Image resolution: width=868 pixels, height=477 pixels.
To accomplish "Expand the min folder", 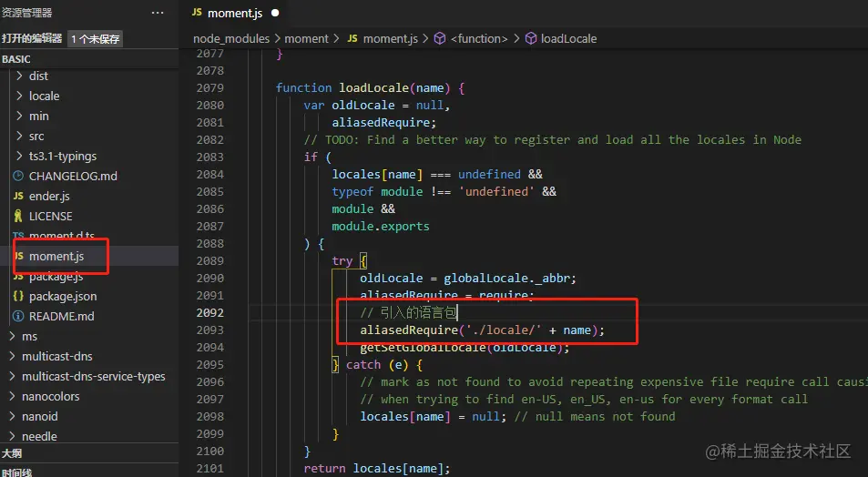I will (x=19, y=116).
